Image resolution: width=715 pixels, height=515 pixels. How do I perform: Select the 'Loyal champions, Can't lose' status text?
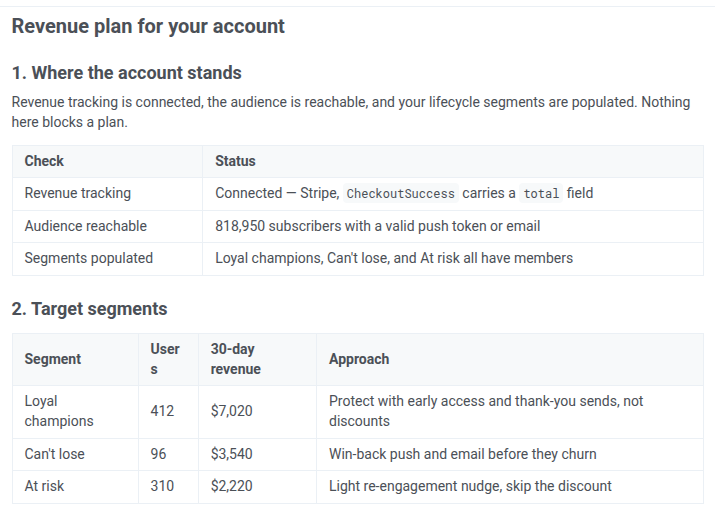coord(394,258)
